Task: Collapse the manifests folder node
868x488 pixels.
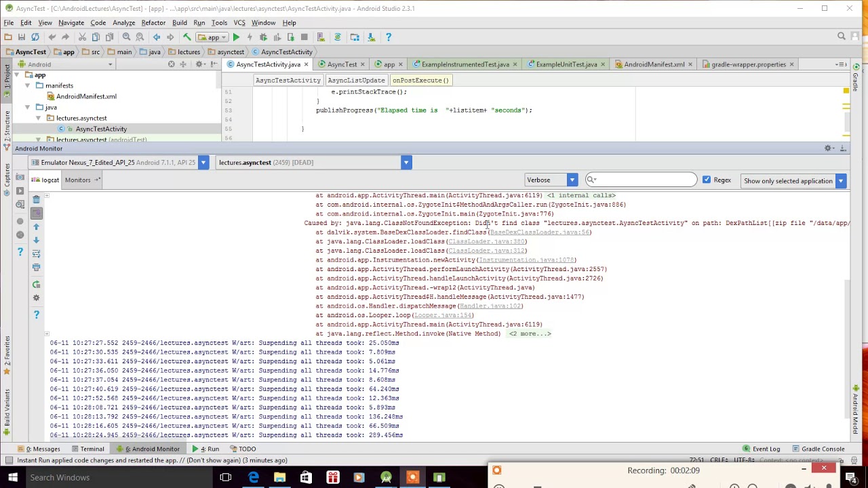Action: click(x=28, y=85)
